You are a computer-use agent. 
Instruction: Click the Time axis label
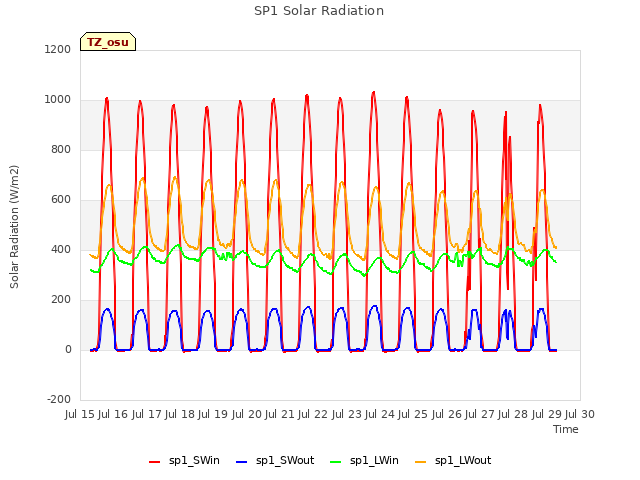coord(566,429)
